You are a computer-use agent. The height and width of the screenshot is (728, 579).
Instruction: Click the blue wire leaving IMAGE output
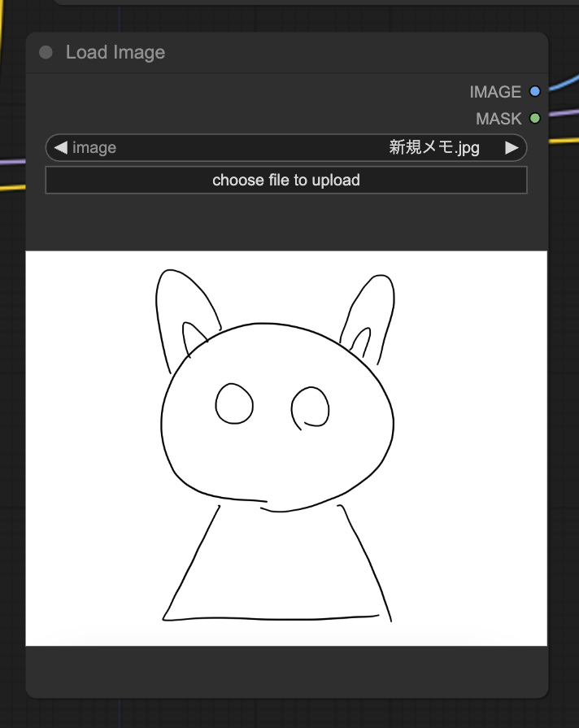point(563,82)
